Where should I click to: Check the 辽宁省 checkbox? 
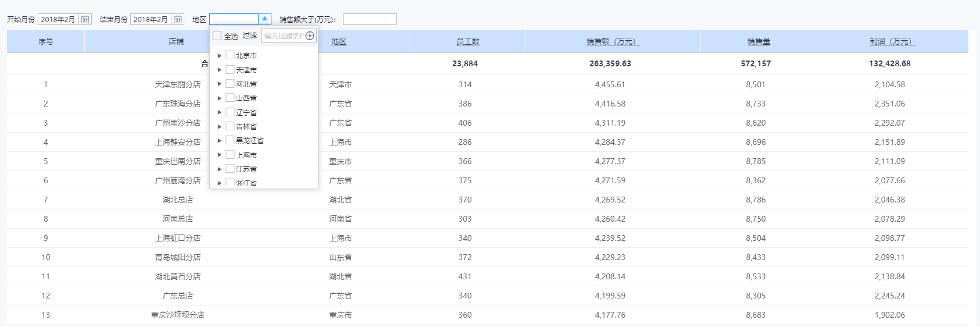(230, 112)
